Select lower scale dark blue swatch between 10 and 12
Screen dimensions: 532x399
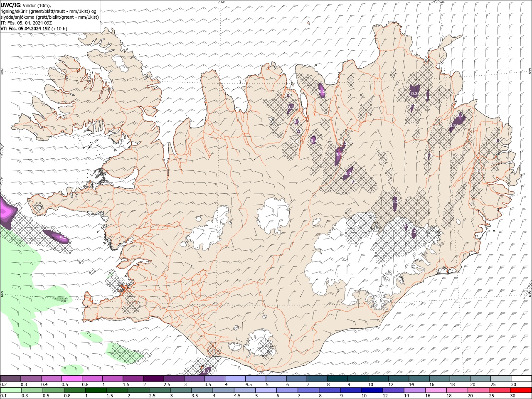372,390
